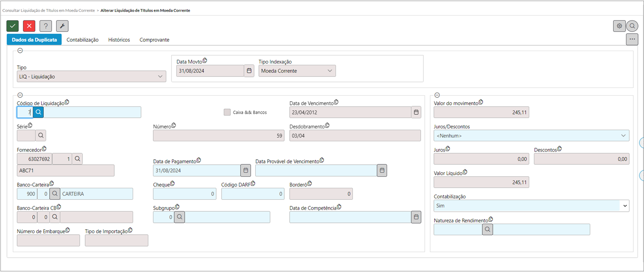This screenshot has width=644, height=272.
Task: Open help with the question mark button
Action: [46, 26]
